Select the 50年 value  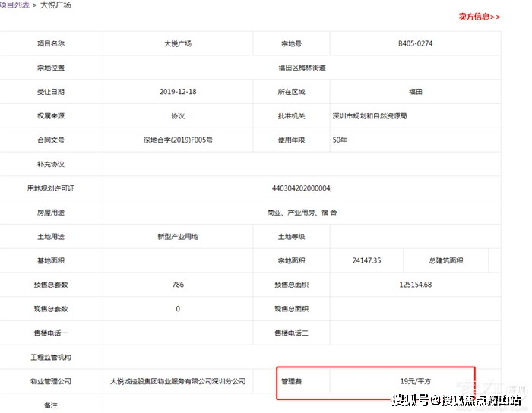(340, 140)
